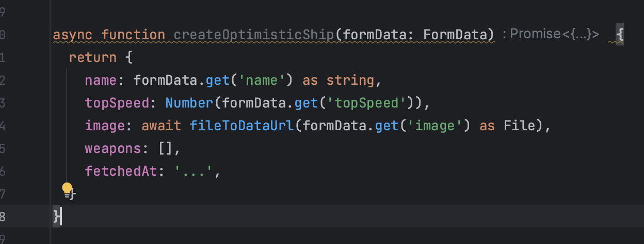Click the 'image' string argument

(x=440, y=126)
